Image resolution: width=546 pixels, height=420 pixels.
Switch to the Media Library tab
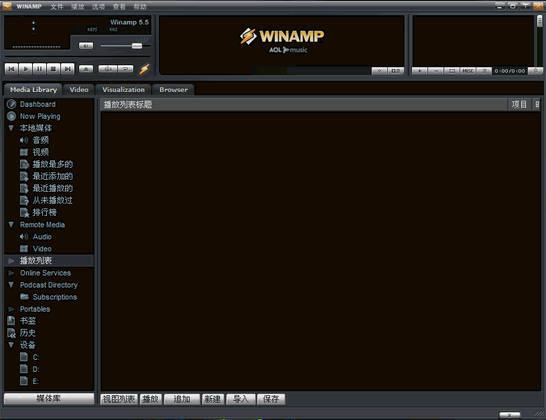click(33, 90)
